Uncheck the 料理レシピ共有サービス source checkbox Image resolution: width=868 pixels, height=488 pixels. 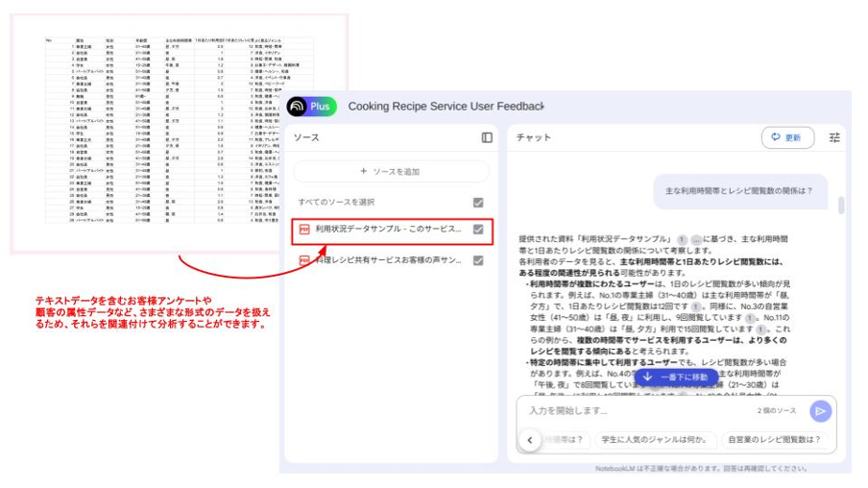click(x=478, y=260)
